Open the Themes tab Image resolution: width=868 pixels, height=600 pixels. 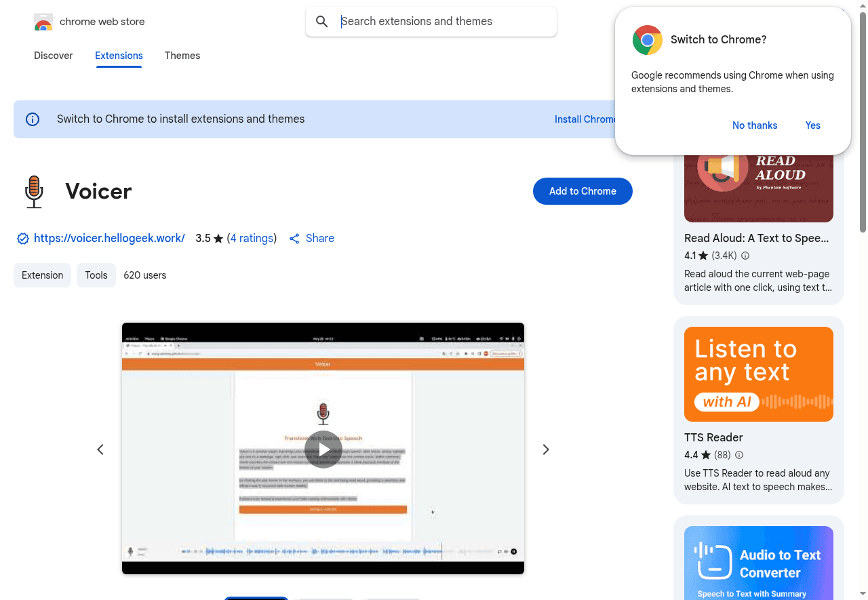point(182,56)
